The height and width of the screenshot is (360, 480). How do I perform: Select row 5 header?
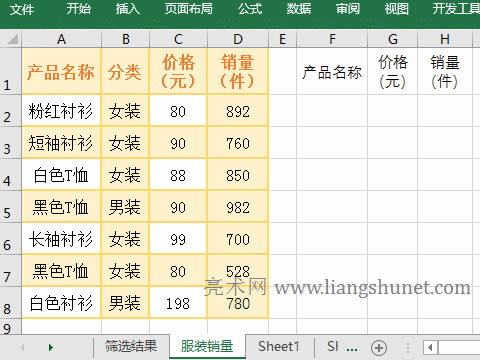[x=11, y=206]
